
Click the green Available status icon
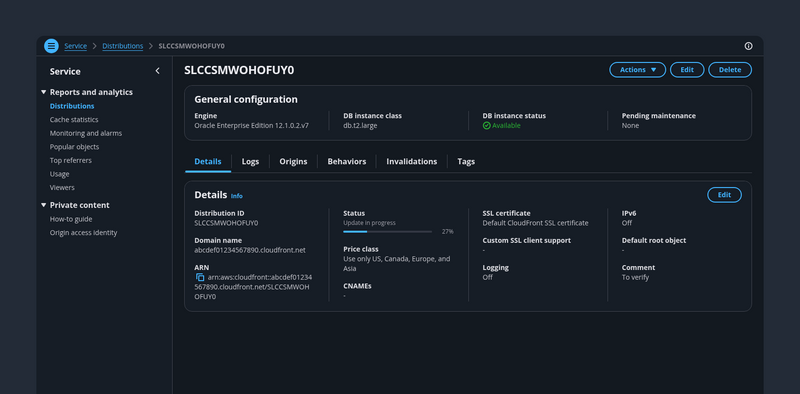tap(486, 126)
